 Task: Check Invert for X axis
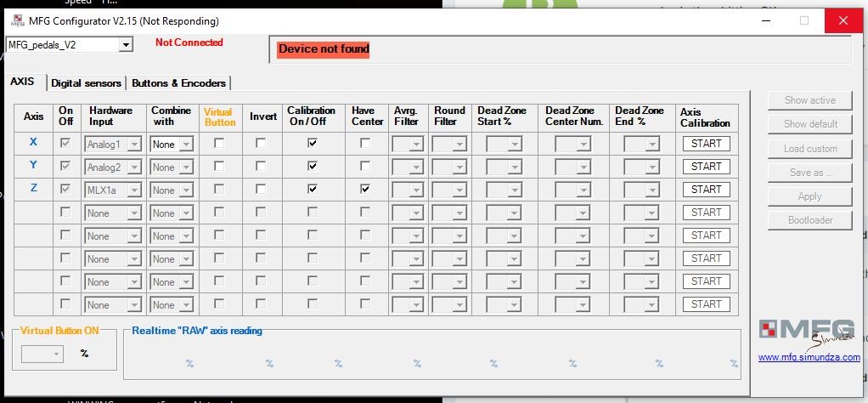pos(261,143)
